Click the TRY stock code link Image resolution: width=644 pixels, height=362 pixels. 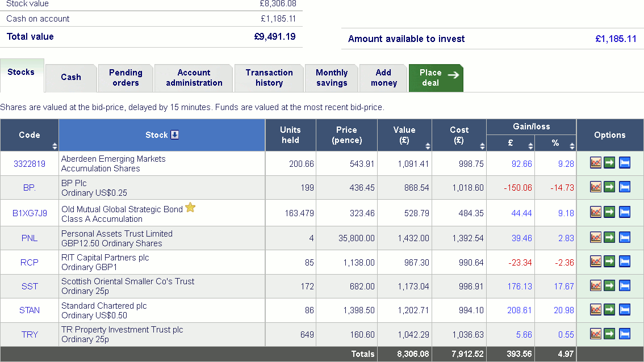click(x=30, y=335)
